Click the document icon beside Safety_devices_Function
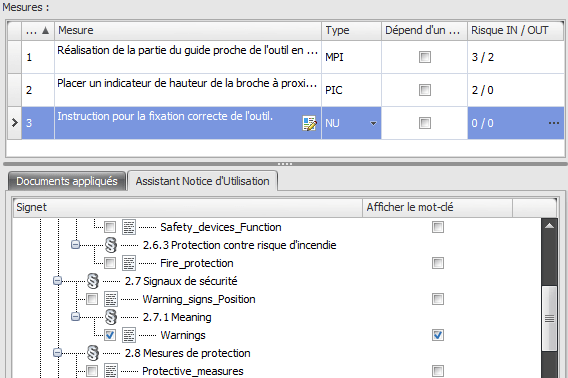568x378 pixels. (x=129, y=227)
